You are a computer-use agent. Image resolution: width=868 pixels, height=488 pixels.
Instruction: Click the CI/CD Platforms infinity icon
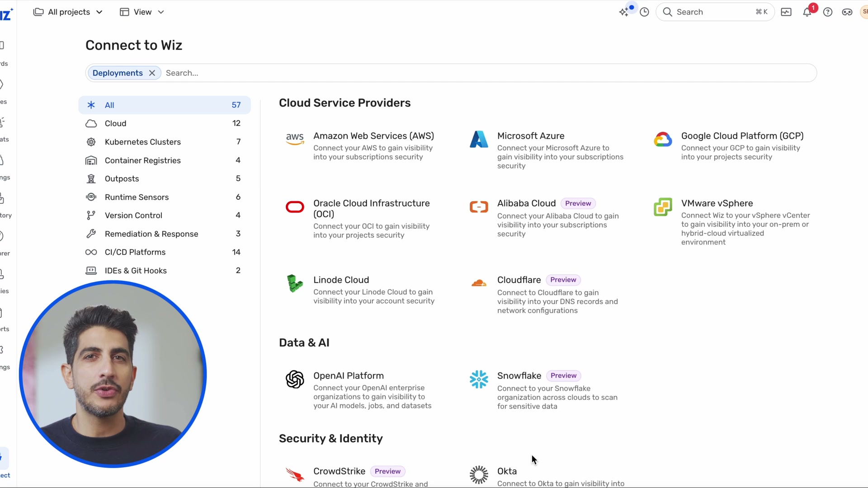(x=91, y=252)
